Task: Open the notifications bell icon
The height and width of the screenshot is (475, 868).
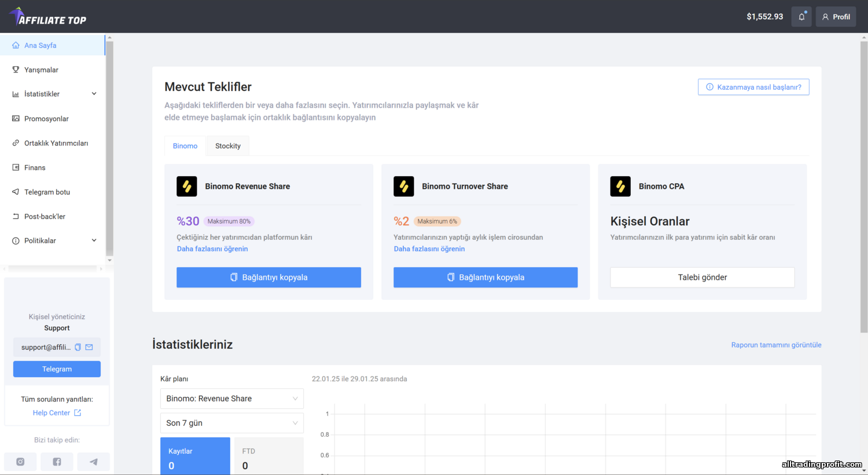Action: point(801,17)
